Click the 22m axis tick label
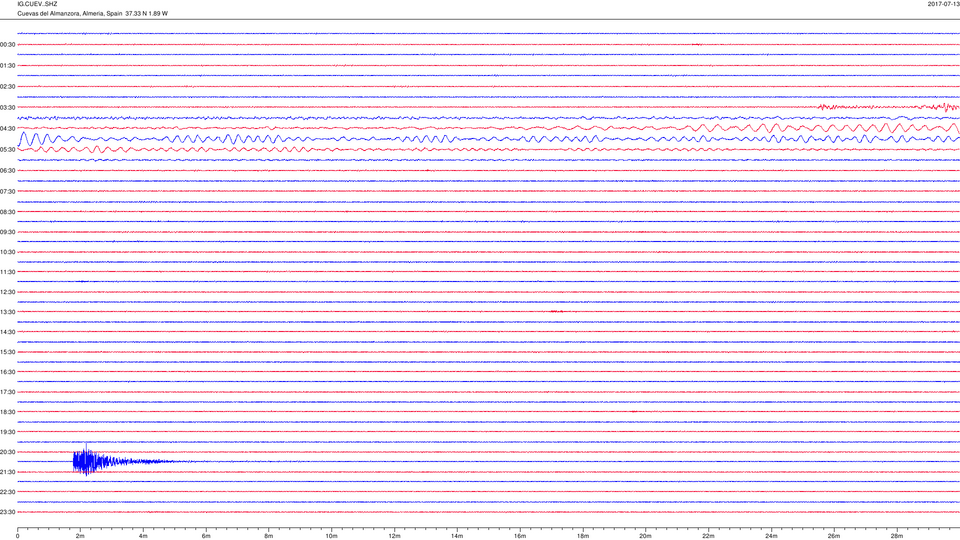 [x=708, y=536]
